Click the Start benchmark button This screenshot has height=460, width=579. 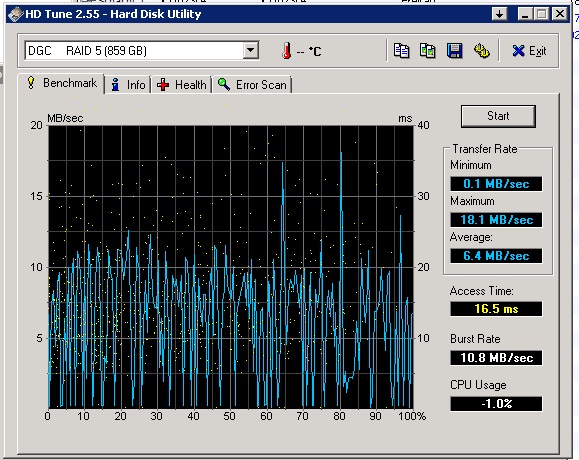pyautogui.click(x=498, y=116)
